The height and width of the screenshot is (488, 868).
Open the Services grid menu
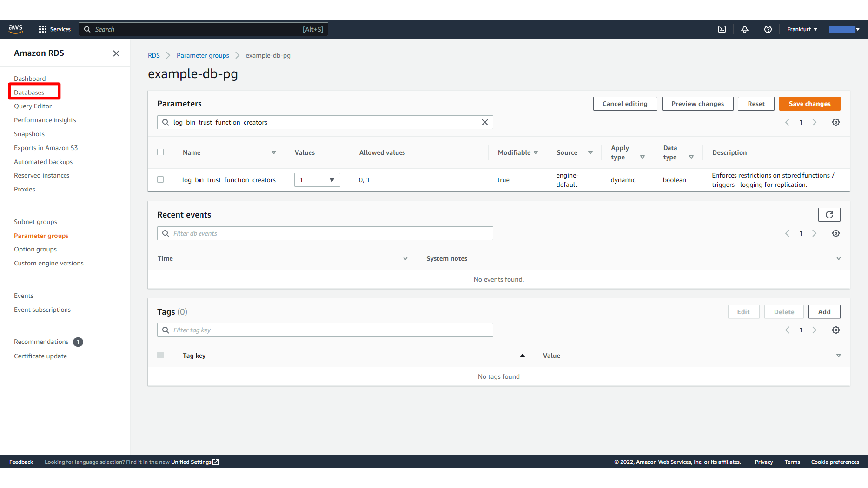(55, 29)
